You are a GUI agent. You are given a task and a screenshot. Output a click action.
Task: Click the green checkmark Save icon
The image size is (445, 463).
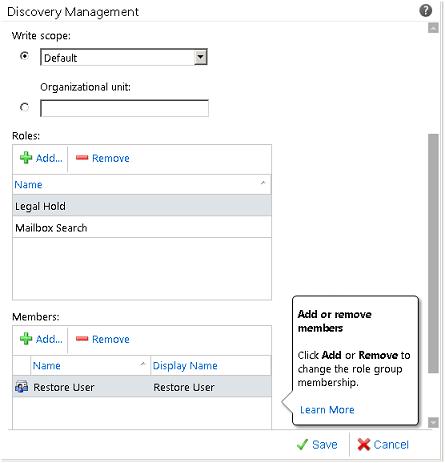[x=302, y=444]
